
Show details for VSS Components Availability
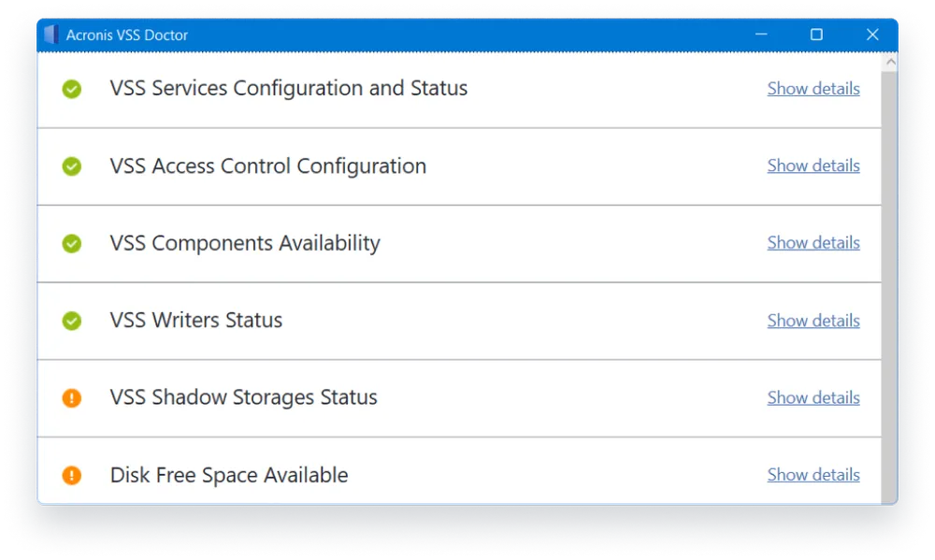click(813, 242)
